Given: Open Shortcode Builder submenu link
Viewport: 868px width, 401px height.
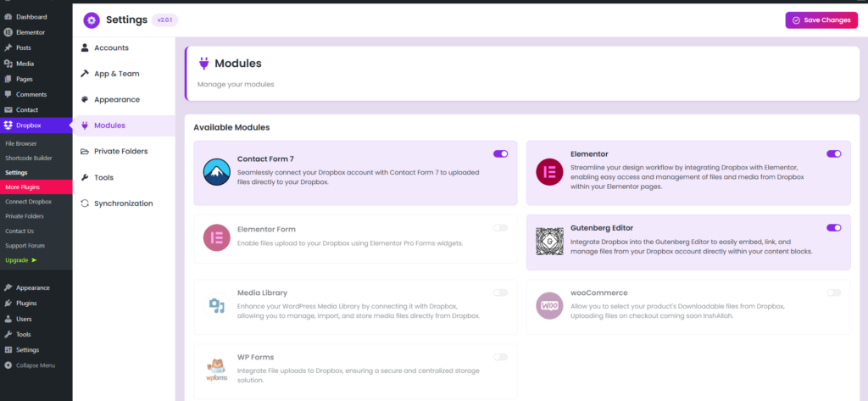Looking at the screenshot, I should (29, 158).
